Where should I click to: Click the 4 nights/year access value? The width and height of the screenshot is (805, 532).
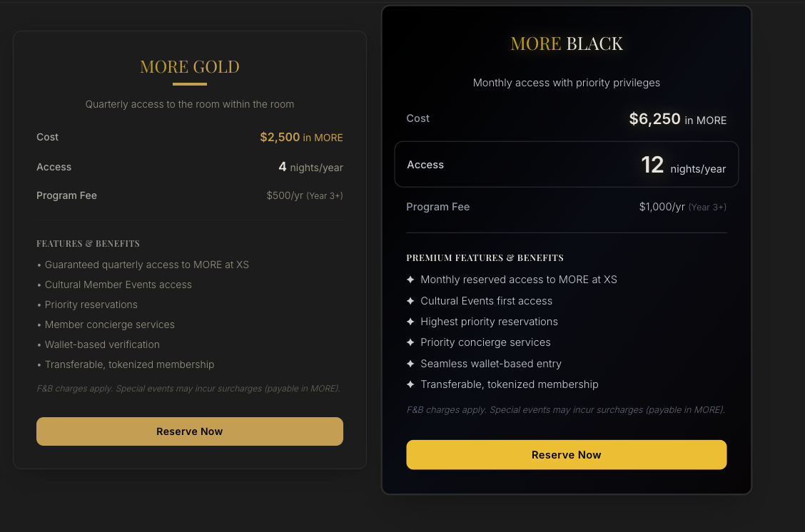[310, 167]
